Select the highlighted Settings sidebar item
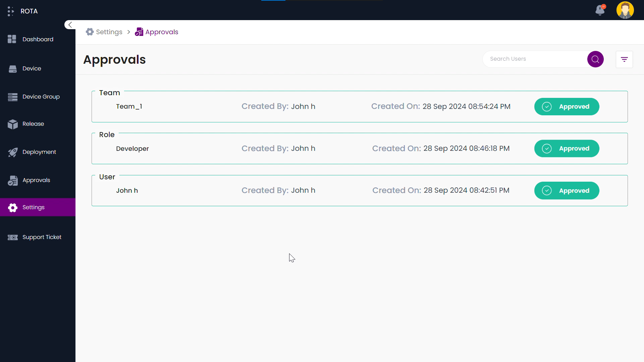The height and width of the screenshot is (362, 644). point(34,207)
